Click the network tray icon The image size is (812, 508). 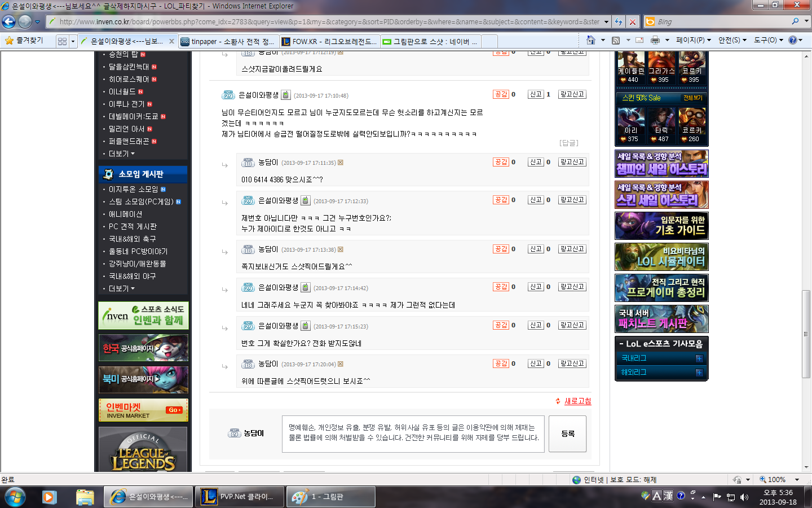(x=731, y=497)
